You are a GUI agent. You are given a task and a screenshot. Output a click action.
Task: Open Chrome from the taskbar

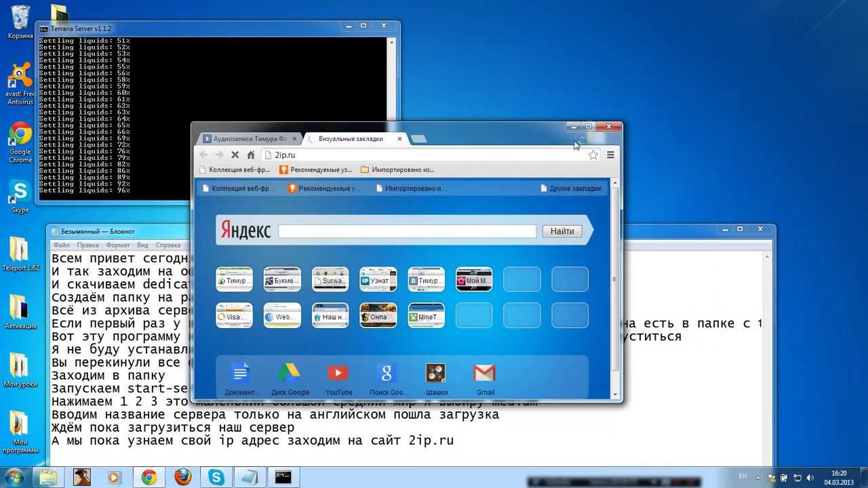tap(149, 477)
